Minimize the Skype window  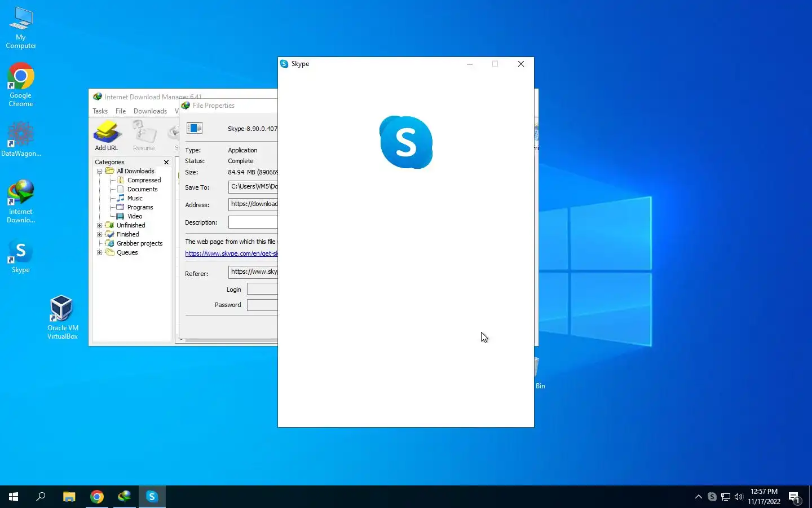point(469,64)
